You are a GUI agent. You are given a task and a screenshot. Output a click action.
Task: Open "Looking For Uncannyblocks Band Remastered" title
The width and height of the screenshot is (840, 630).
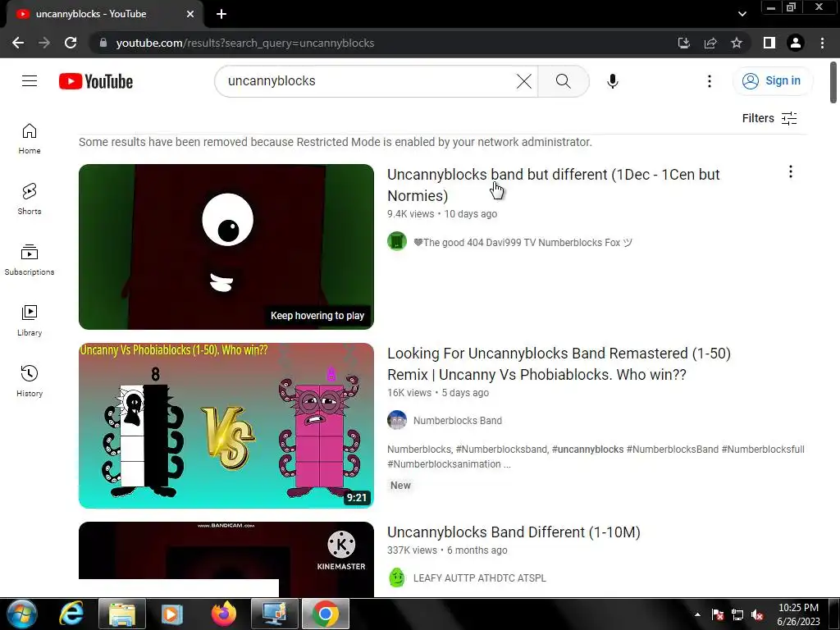559,363
